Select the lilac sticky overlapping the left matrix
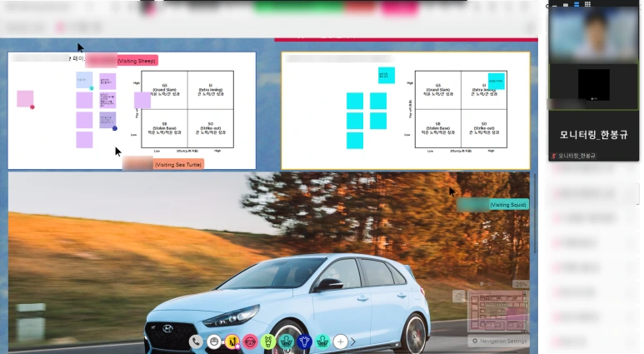The height and width of the screenshot is (354, 644). click(x=142, y=100)
